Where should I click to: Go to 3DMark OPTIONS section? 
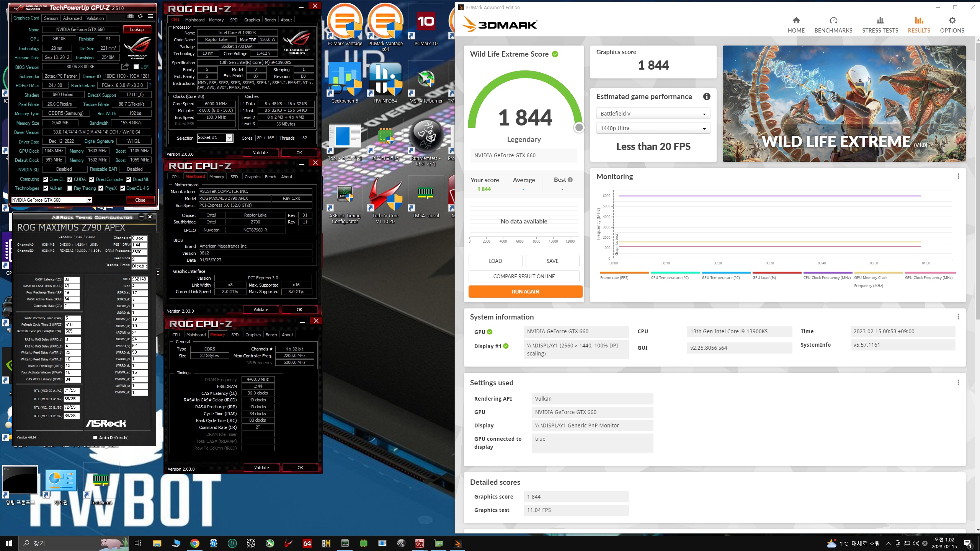[952, 25]
